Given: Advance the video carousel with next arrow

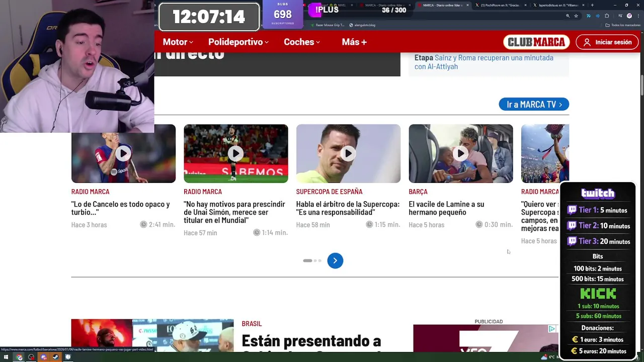Looking at the screenshot, I should pyautogui.click(x=335, y=260).
